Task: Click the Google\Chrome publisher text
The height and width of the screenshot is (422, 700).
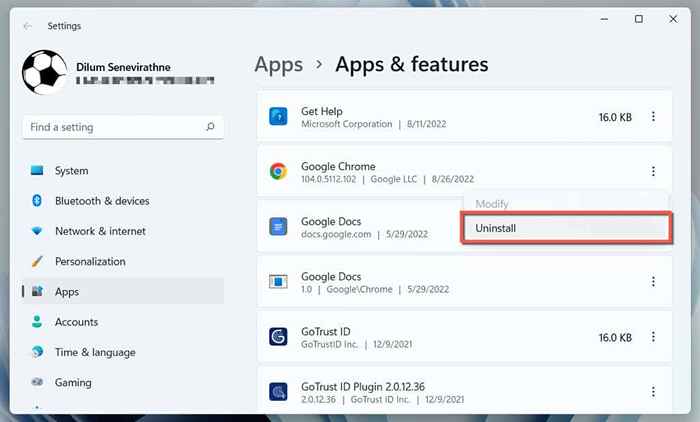Action: [x=359, y=289]
